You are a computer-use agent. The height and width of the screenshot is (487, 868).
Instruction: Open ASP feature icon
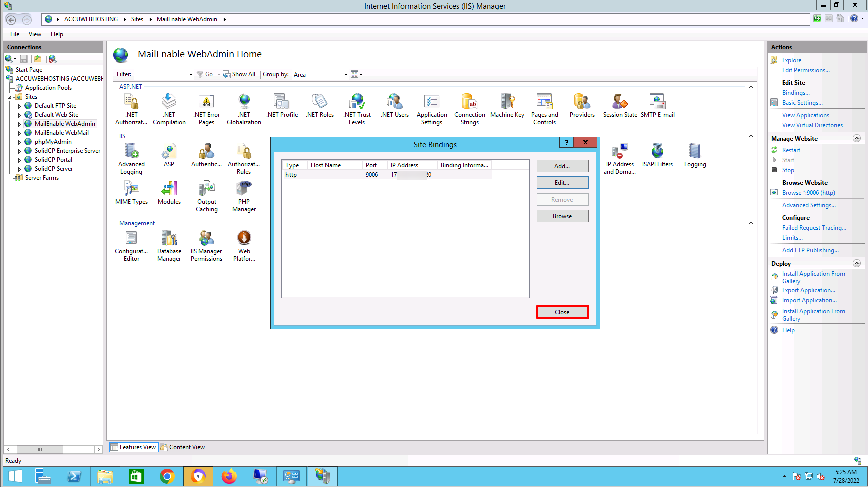pos(169,155)
